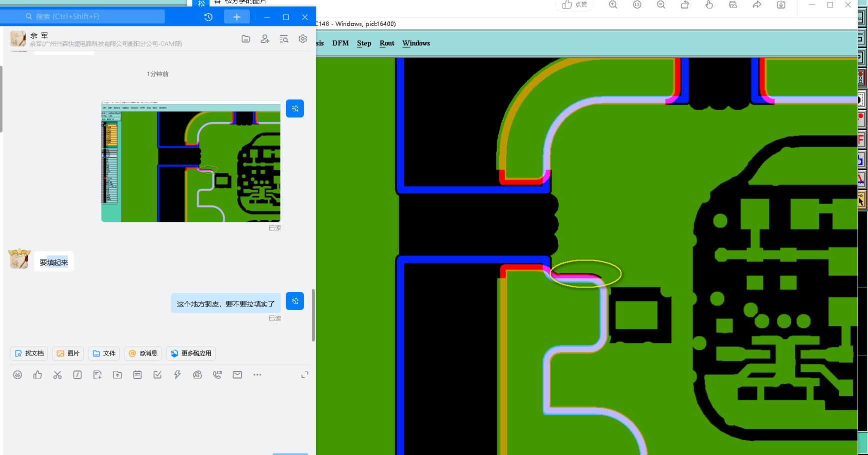Start a voice or video call icon

point(217,375)
